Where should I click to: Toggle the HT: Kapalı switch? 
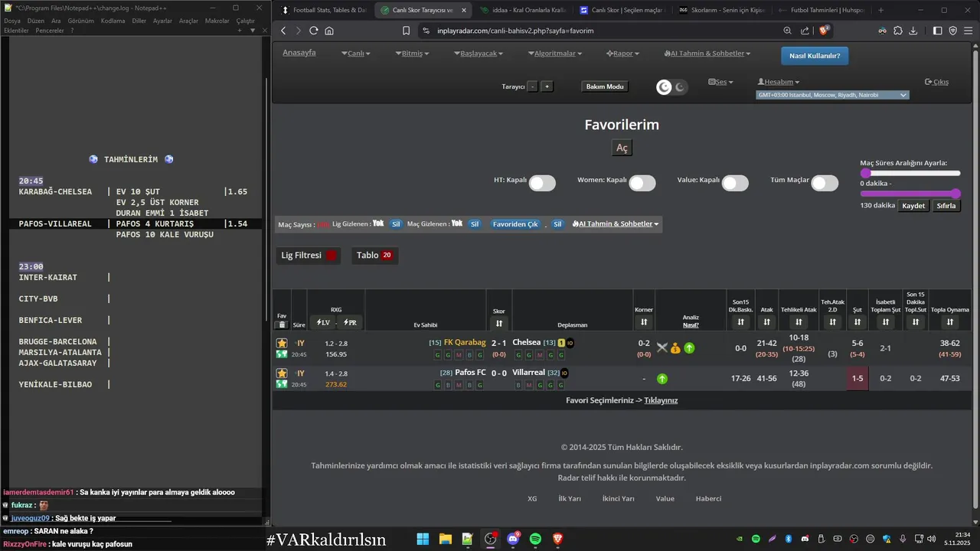point(542,183)
